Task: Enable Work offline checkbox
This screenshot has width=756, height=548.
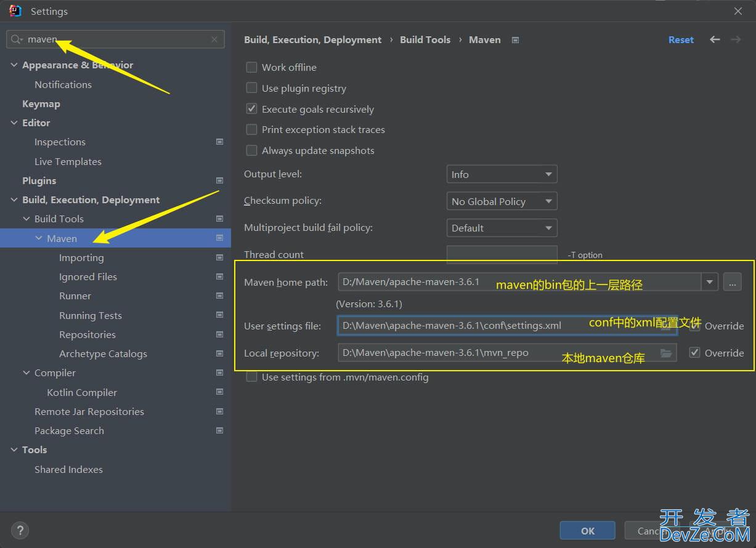Action: (x=251, y=67)
